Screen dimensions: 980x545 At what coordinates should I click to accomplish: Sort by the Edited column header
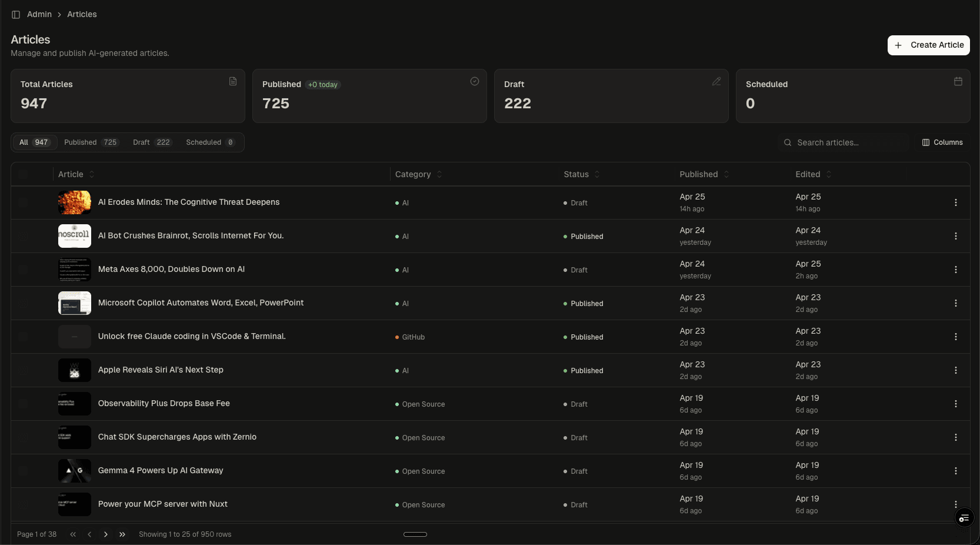point(813,174)
